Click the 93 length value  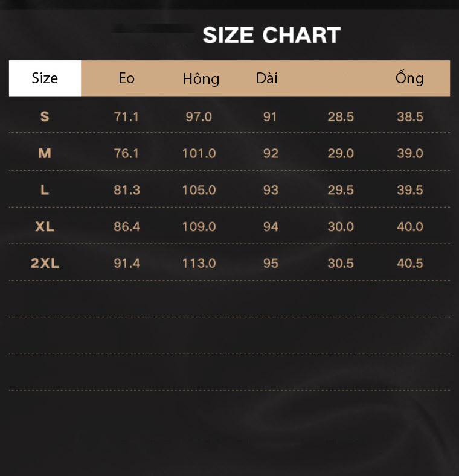[x=271, y=190]
